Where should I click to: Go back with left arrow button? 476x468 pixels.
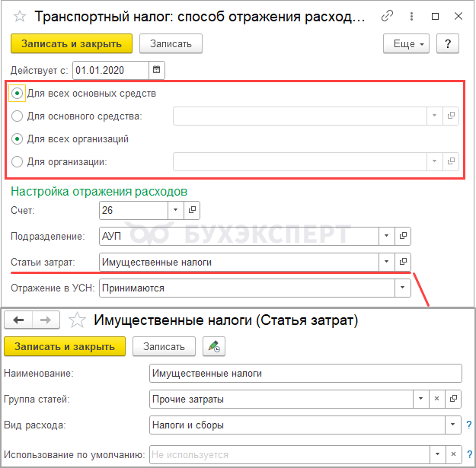pos(18,320)
